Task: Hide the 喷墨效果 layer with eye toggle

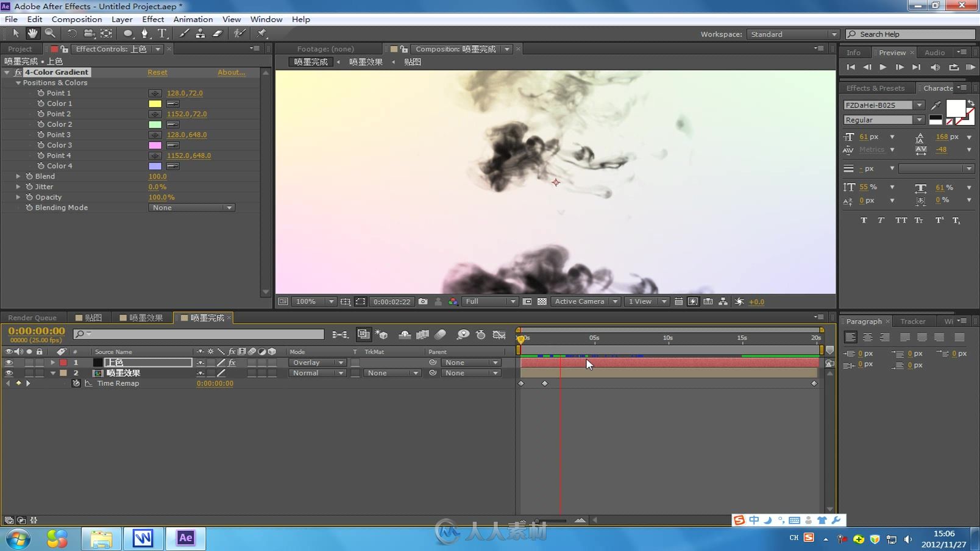Action: (x=9, y=373)
